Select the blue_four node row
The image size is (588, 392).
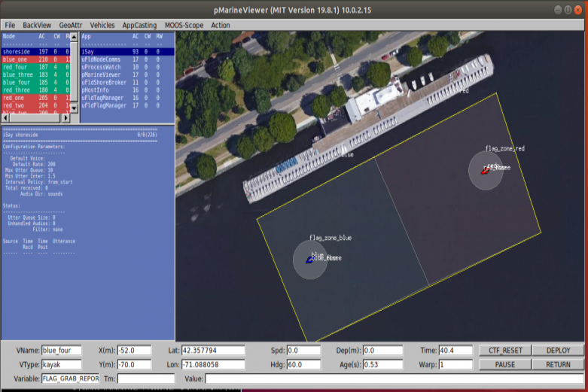pos(36,83)
